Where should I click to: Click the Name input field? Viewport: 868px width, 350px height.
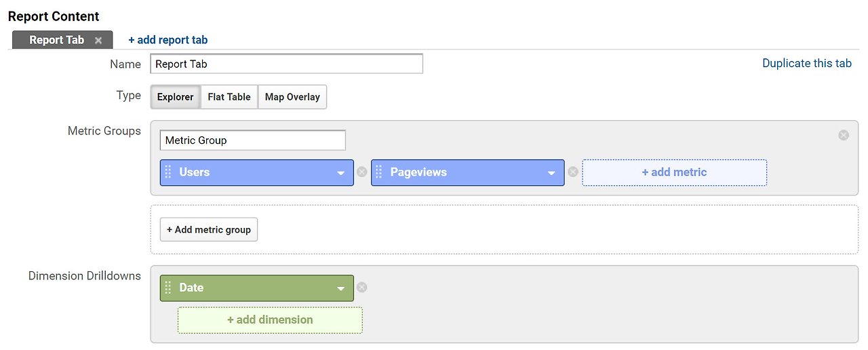[286, 64]
